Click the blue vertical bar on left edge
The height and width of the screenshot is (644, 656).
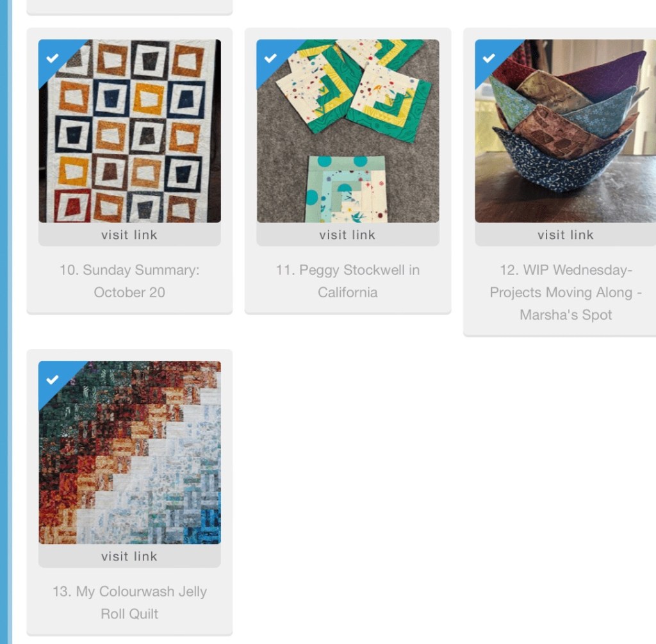pos(4,322)
